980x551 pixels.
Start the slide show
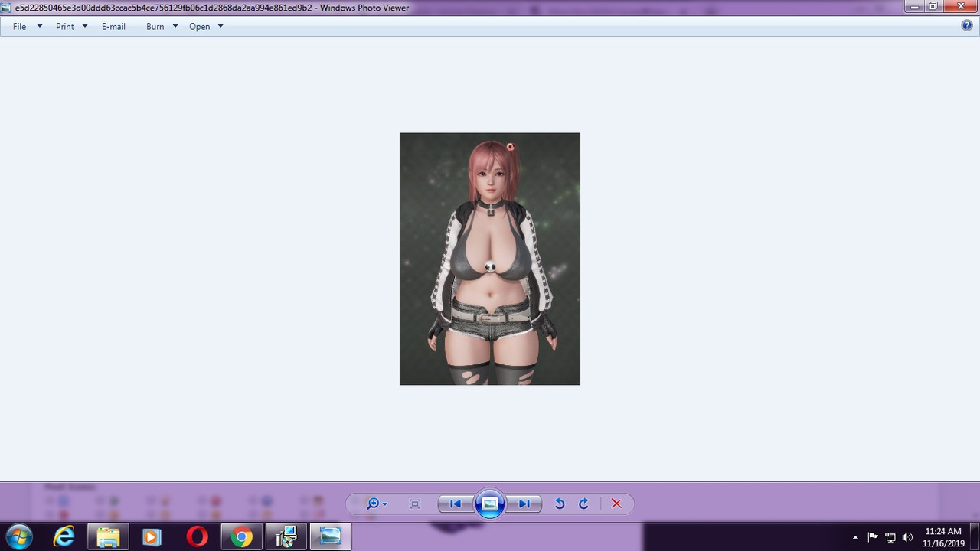click(490, 504)
